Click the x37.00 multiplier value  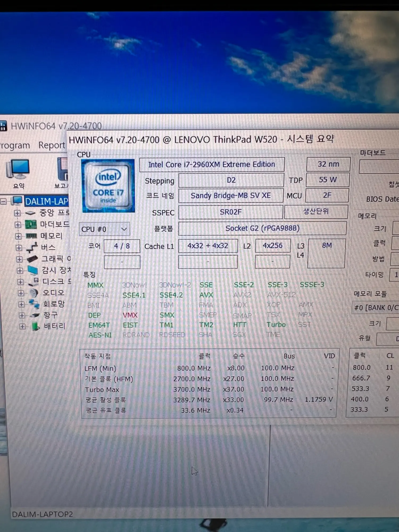234,389
